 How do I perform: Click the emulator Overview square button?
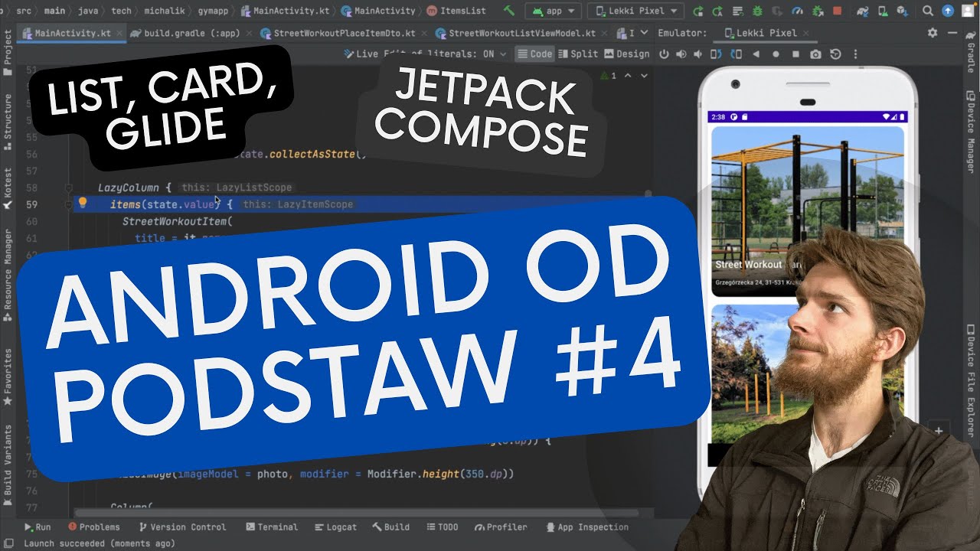tap(795, 54)
